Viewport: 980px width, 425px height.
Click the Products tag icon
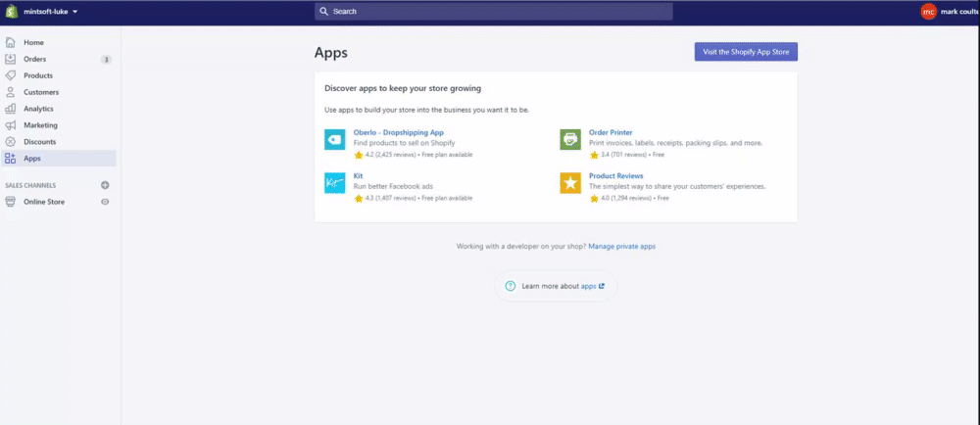click(10, 75)
